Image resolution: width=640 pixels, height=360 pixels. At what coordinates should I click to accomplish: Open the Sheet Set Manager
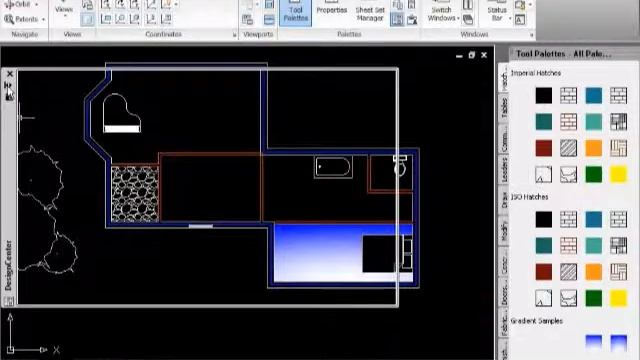point(370,12)
